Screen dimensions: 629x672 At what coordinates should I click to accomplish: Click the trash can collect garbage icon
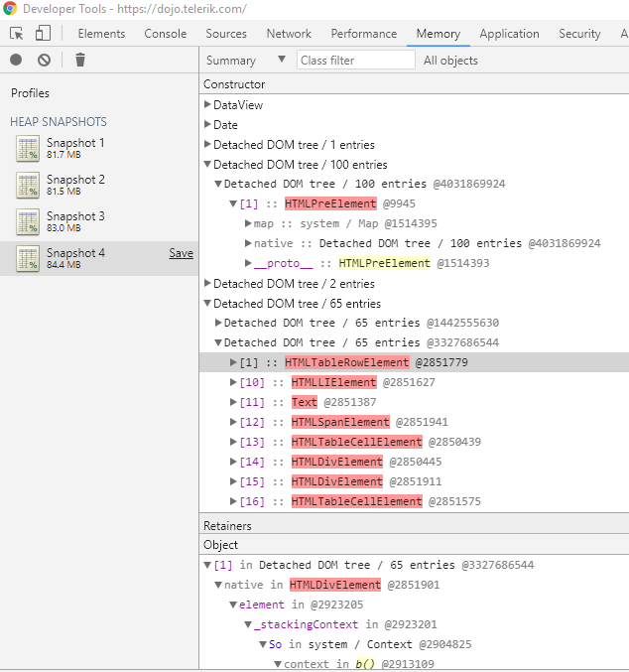point(80,60)
